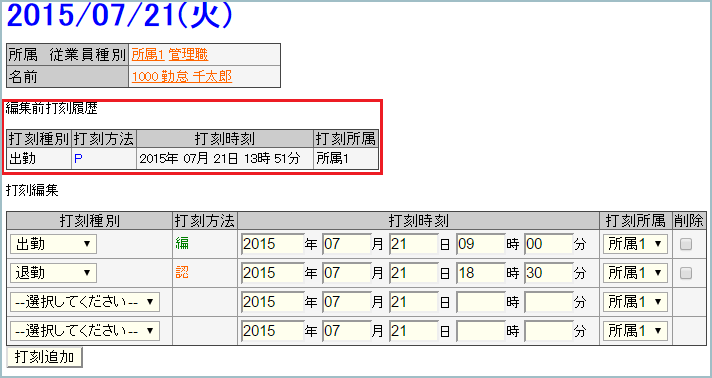Viewport: 712px width, 378px height.
Task: Click the orange 認 punch method marker
Action: click(x=182, y=273)
